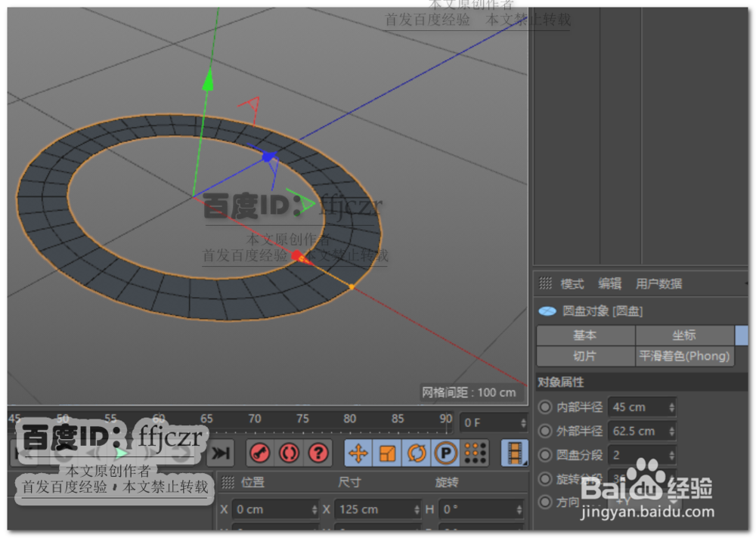The height and width of the screenshot is (538, 756).
Task: Click the 外部半径 62.5 cm field
Action: [642, 431]
